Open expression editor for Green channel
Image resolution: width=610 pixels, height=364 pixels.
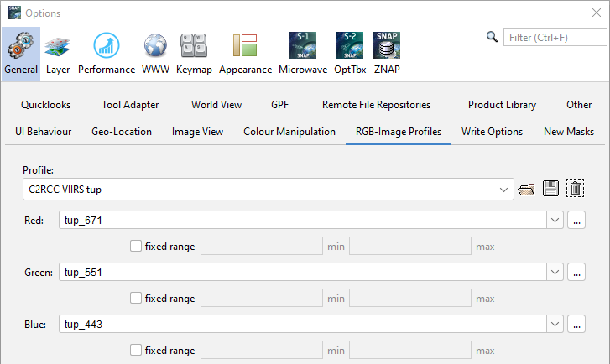[x=576, y=272]
